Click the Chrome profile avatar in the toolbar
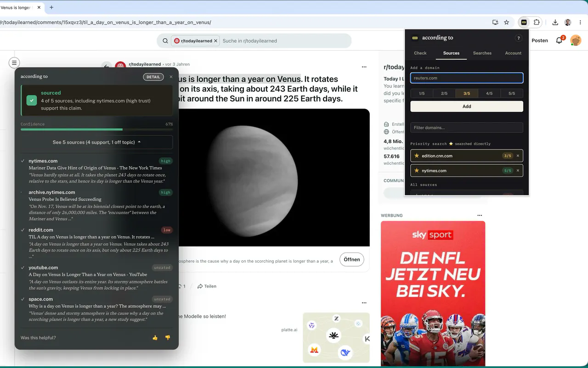This screenshot has width=588, height=368. tap(568, 22)
